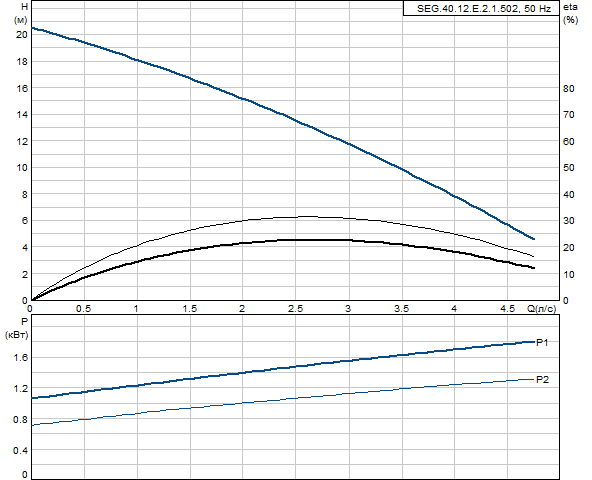Click the 1.5 tick on Q axis
The height and width of the screenshot is (480, 592).
[190, 309]
